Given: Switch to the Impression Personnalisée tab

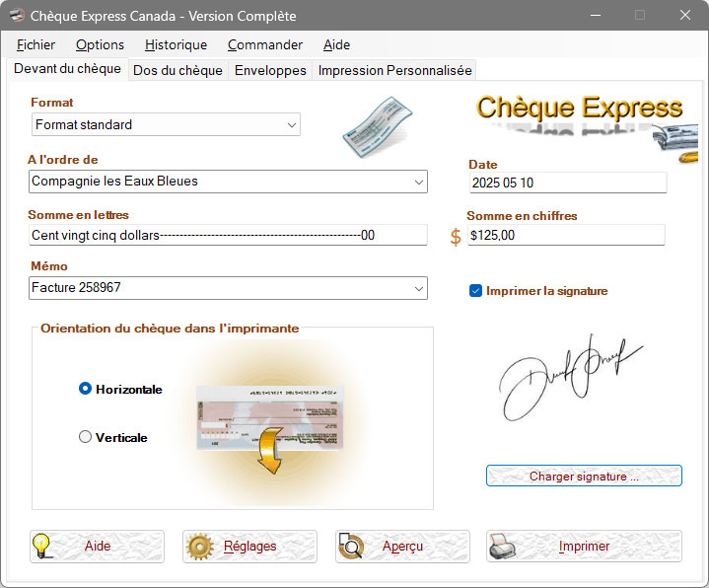Looking at the screenshot, I should point(394,71).
